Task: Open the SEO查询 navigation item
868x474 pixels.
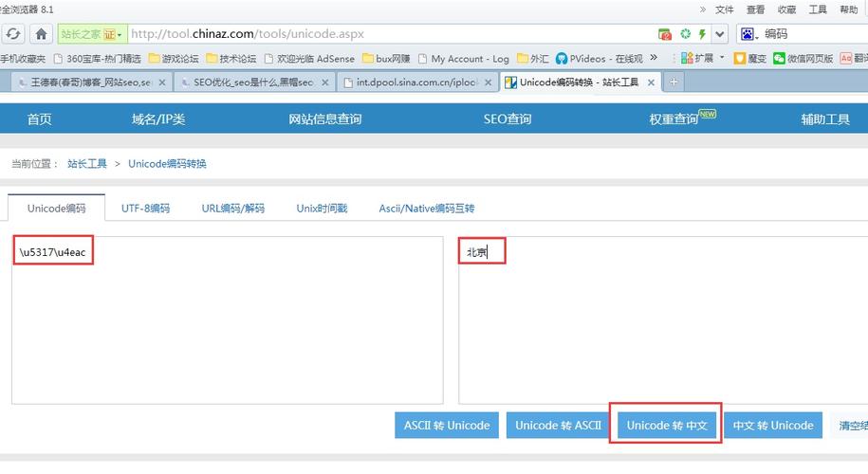Action: tap(508, 118)
